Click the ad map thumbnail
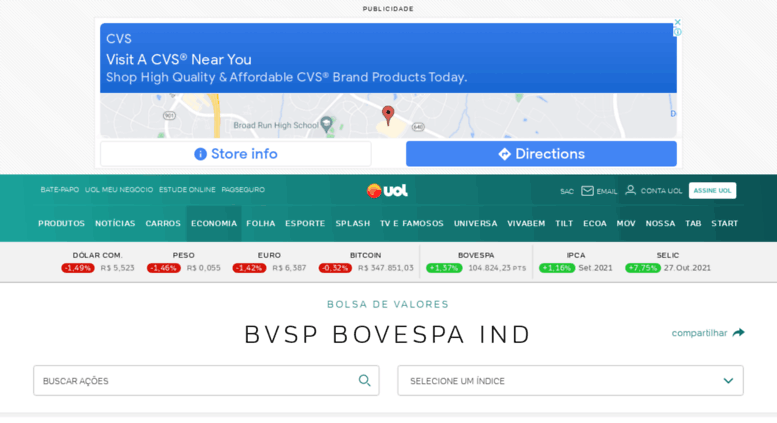The height and width of the screenshot is (423, 777). point(388,116)
